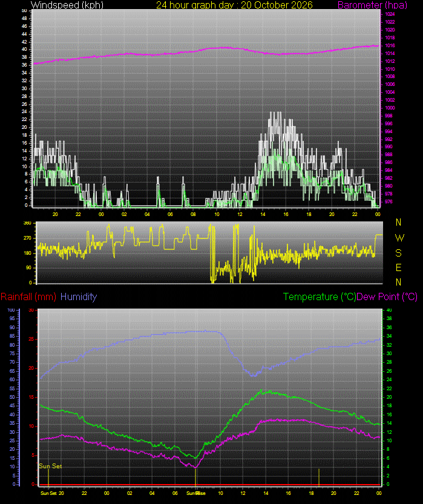Click the evening sunset dotted marker near 18
The width and height of the screenshot is (423, 504).
coord(319,476)
